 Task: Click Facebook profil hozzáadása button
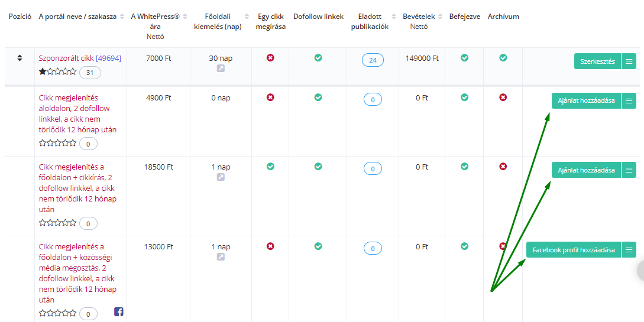(574, 250)
